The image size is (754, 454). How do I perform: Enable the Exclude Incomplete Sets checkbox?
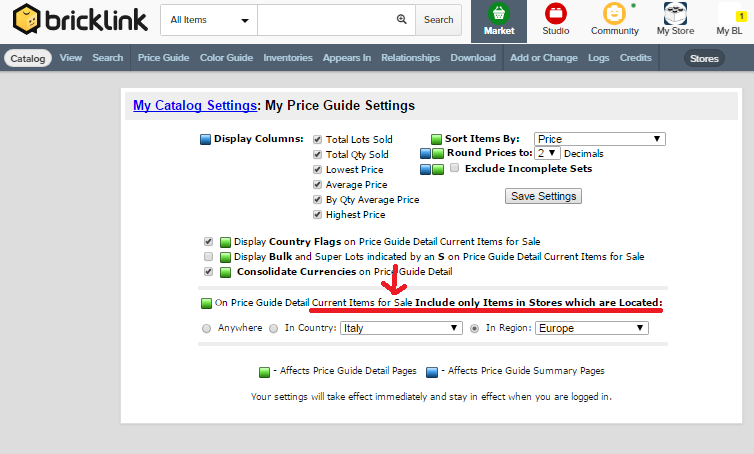454,168
